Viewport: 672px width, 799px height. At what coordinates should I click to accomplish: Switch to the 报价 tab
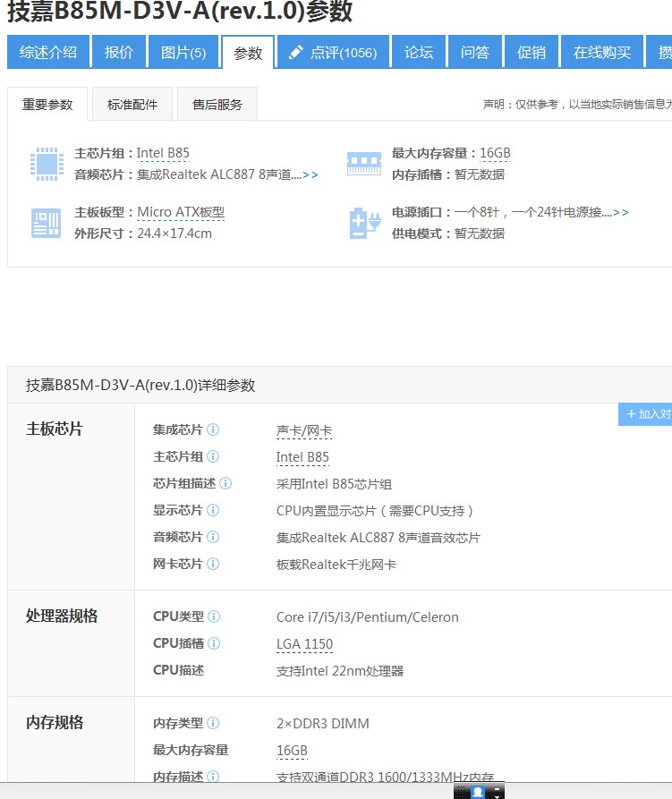(x=119, y=52)
